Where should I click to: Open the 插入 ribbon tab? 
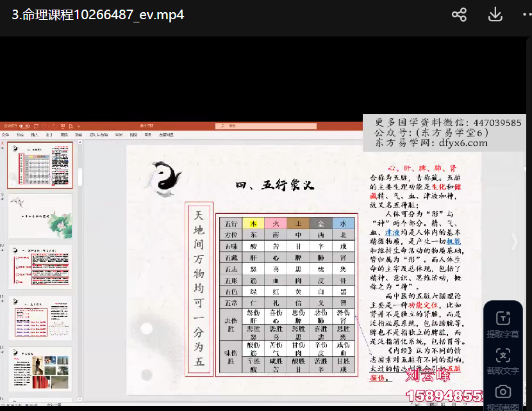35,135
